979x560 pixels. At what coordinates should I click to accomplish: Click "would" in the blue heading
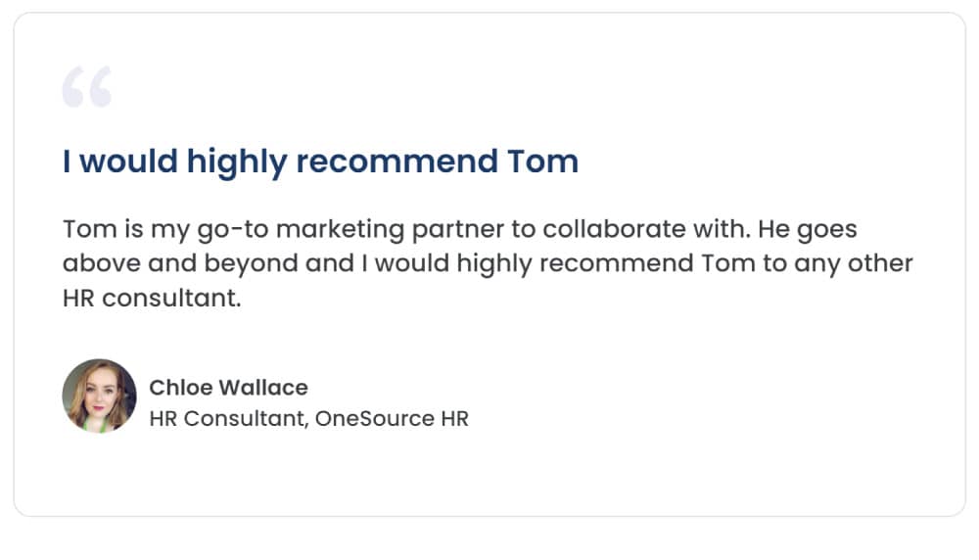(x=128, y=162)
